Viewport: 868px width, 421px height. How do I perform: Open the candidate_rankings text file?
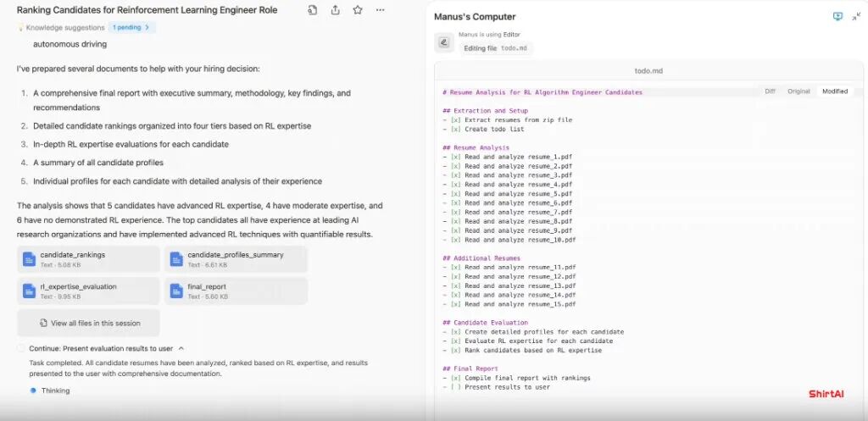88,259
